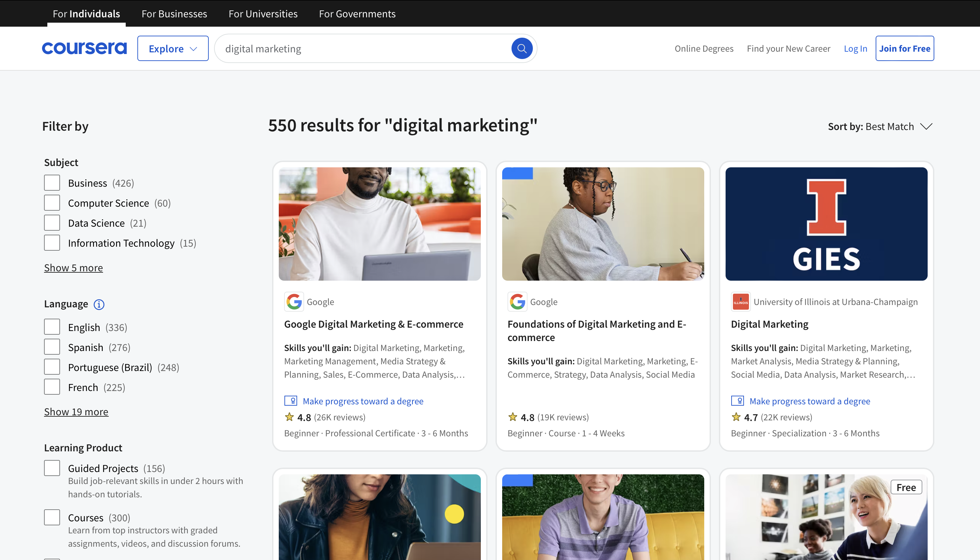Click star rating icon on Foundations course
Screen dimensions: 980x560
(x=513, y=417)
